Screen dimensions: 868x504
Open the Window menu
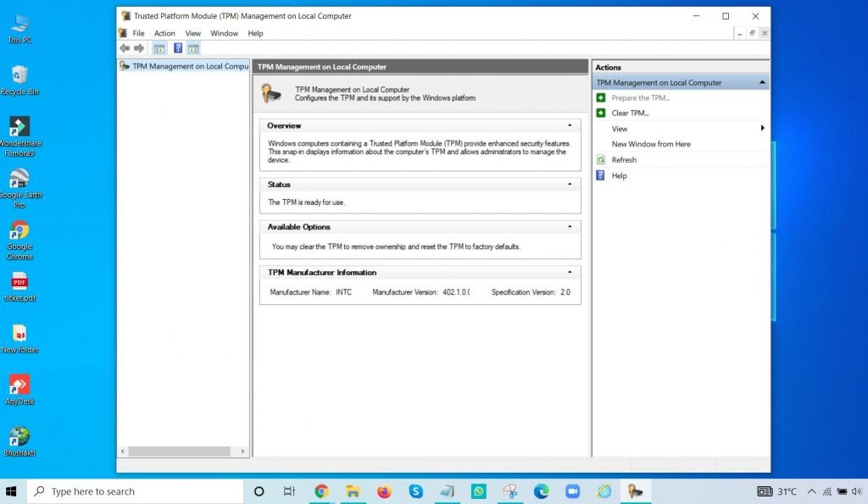point(224,33)
